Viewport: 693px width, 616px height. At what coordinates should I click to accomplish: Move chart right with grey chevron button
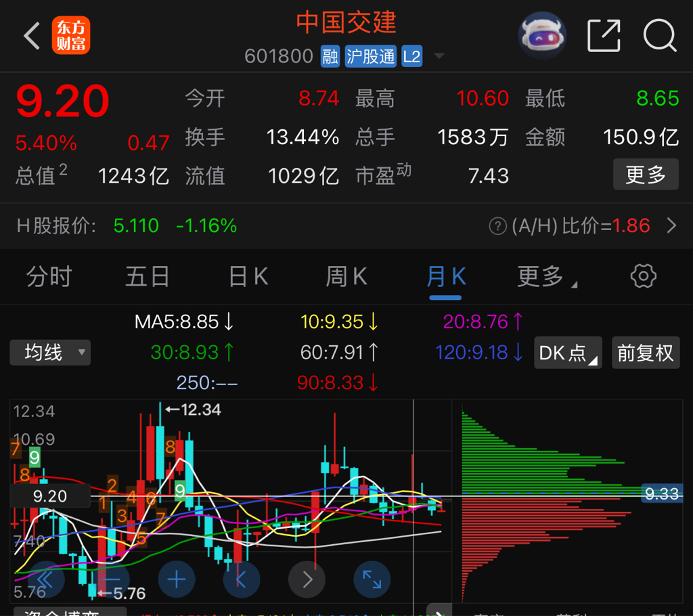click(x=307, y=579)
